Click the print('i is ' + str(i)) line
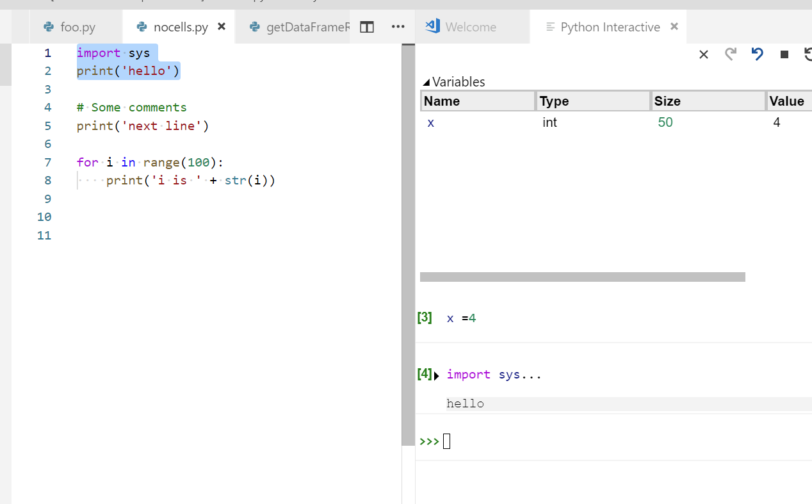The height and width of the screenshot is (504, 812). [x=191, y=181]
